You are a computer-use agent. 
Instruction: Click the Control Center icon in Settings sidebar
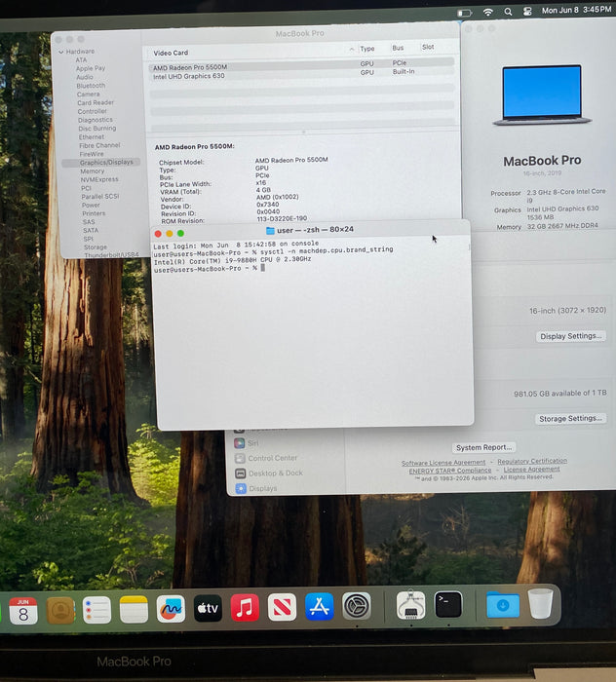point(240,459)
